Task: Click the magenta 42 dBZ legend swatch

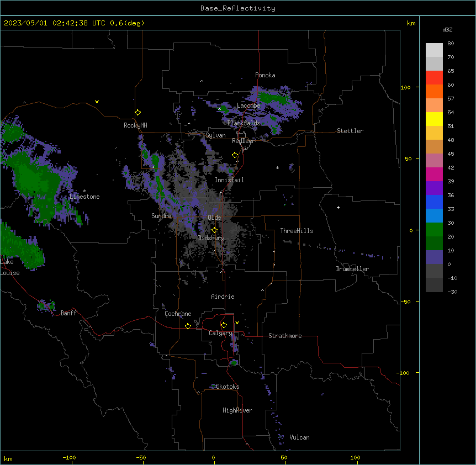Action: pyautogui.click(x=434, y=174)
